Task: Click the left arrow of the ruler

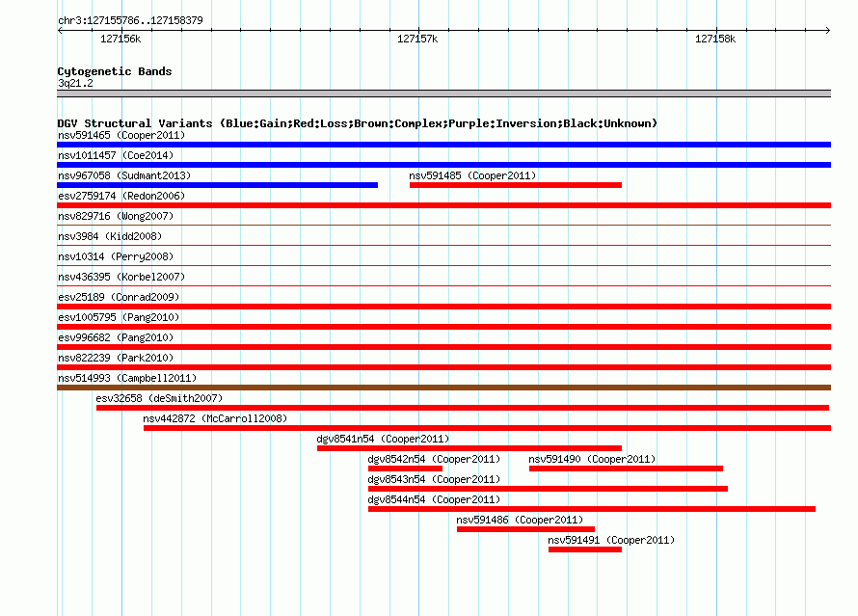Action: pos(60,30)
